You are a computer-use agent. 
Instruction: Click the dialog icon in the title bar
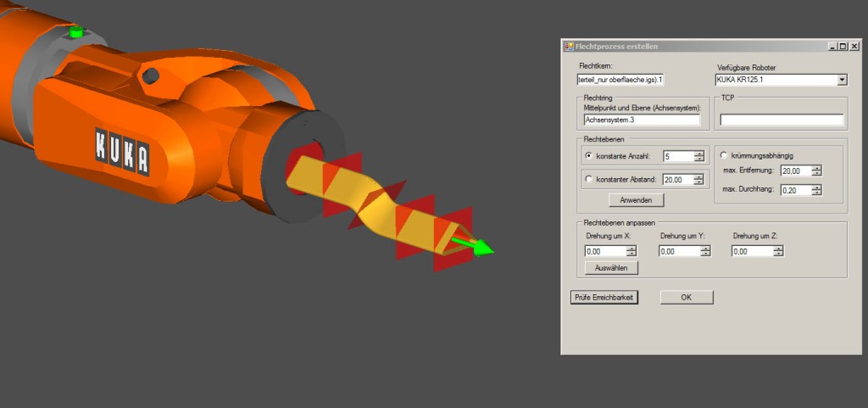(x=569, y=46)
